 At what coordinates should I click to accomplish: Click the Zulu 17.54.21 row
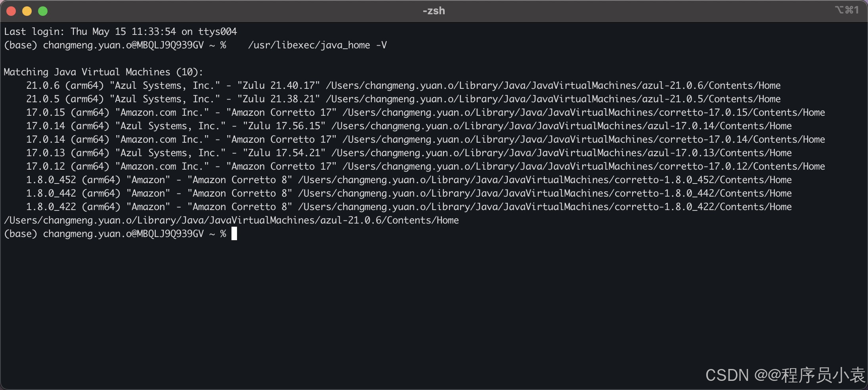click(409, 153)
